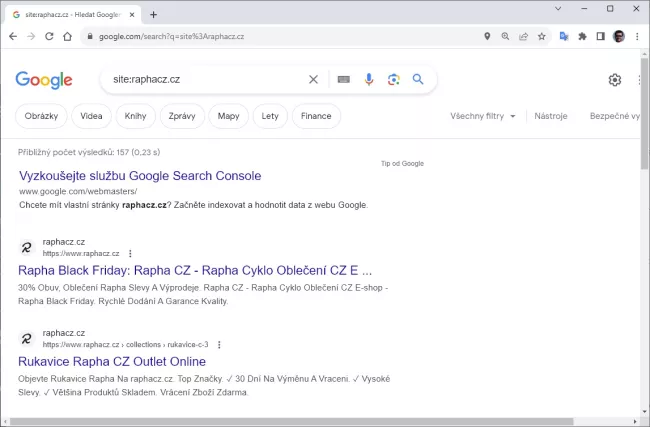Search by image with Google Lens
The height and width of the screenshot is (427, 650).
[394, 79]
